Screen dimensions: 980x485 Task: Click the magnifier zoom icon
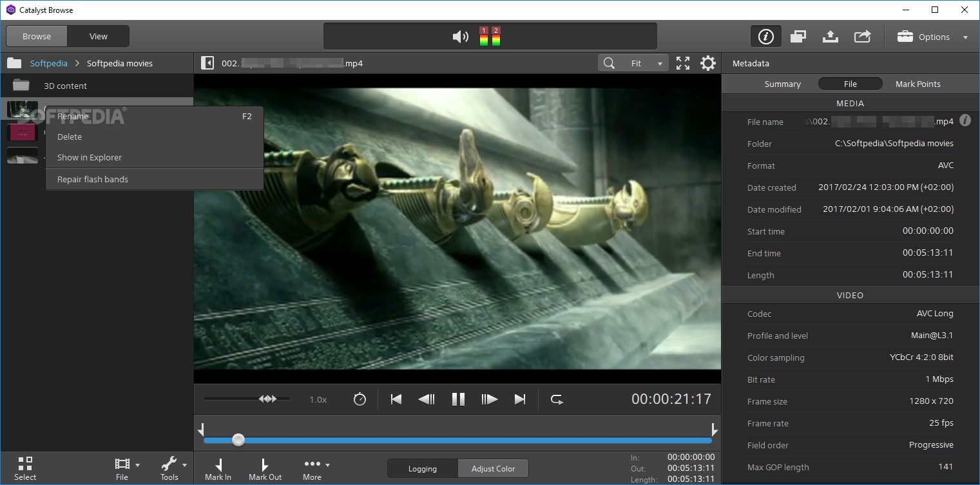pyautogui.click(x=609, y=63)
